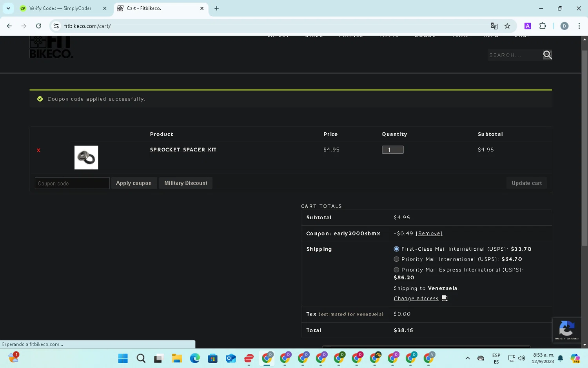Click the reCAPTCHA badge
This screenshot has height=368, width=588.
(x=566, y=330)
